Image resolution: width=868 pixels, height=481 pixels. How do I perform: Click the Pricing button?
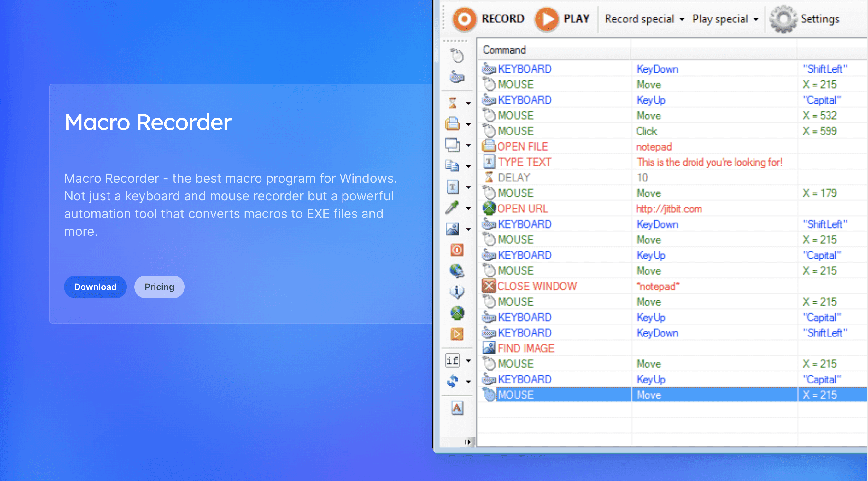pyautogui.click(x=159, y=287)
